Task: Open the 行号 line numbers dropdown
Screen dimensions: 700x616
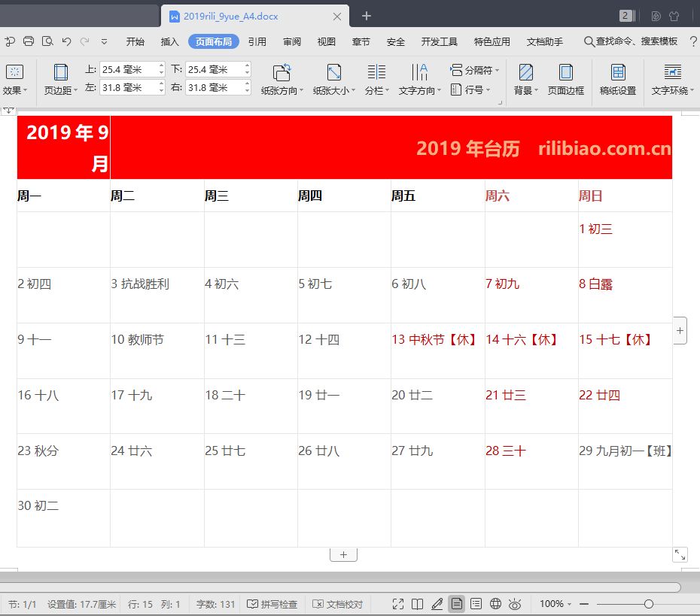Action: pos(470,90)
